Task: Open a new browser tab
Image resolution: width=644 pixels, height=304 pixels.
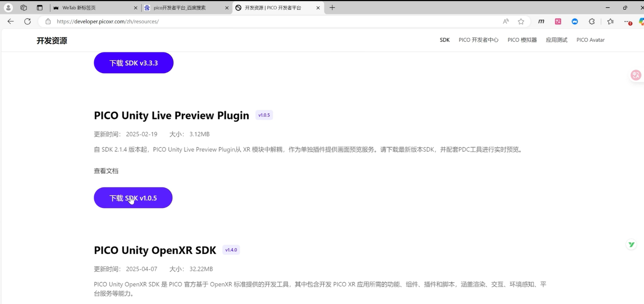Action: [332, 8]
